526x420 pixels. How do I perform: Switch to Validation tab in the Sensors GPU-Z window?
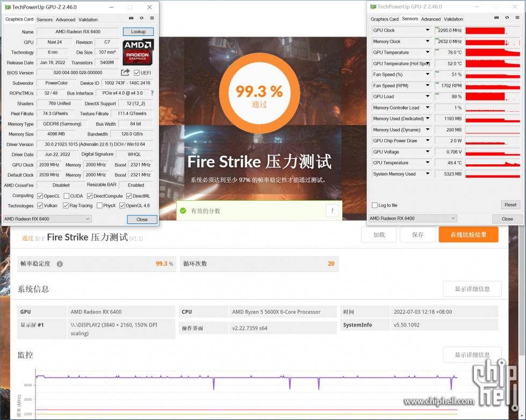pos(453,19)
